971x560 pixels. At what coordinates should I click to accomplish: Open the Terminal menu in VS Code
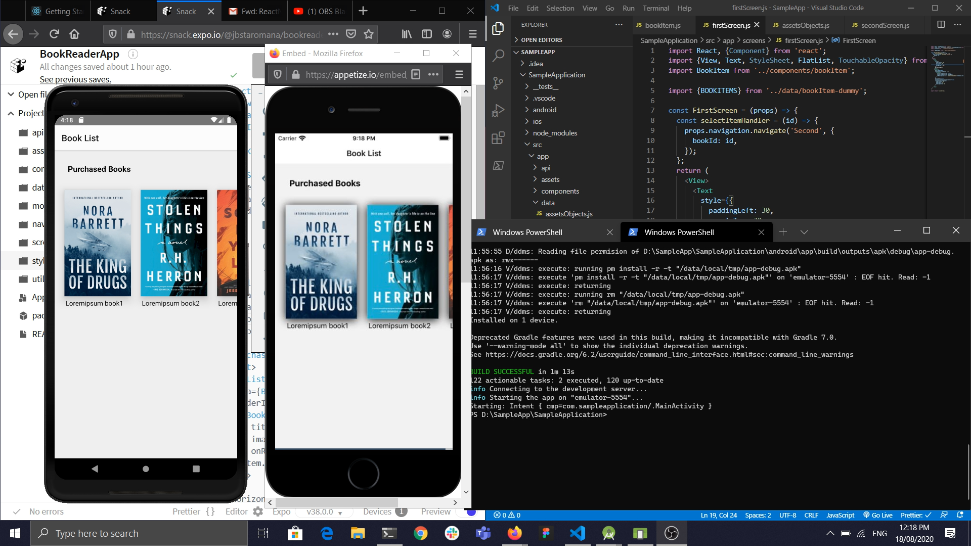click(x=655, y=8)
